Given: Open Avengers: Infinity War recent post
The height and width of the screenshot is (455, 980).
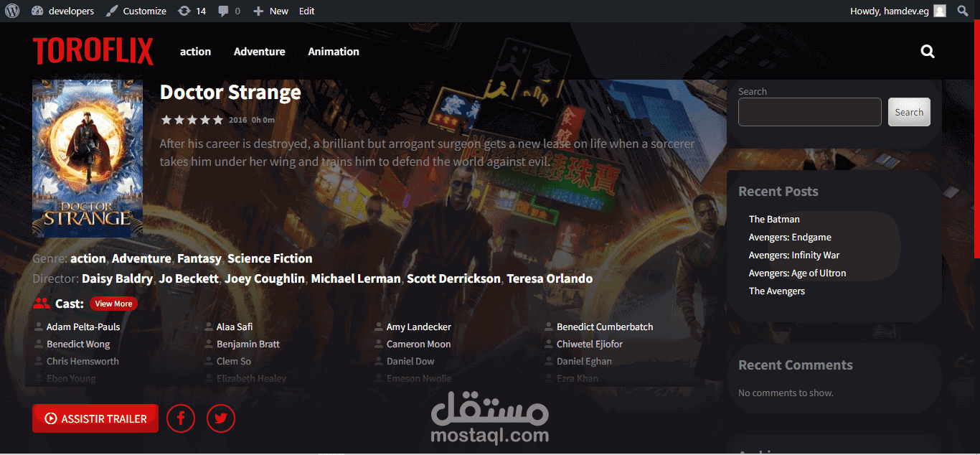Looking at the screenshot, I should coord(794,255).
